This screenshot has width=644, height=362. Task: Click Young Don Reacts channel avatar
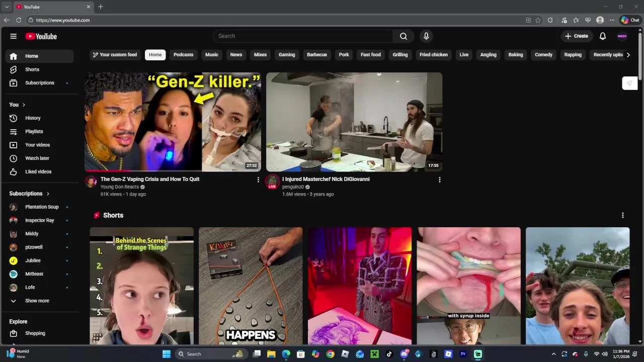point(91,182)
